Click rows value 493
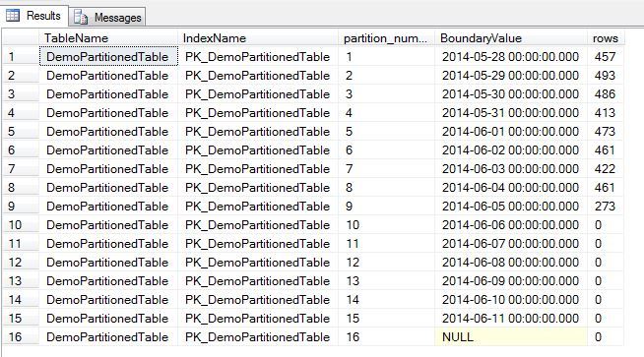Viewport: 644px width, 357px height. pyautogui.click(x=606, y=76)
